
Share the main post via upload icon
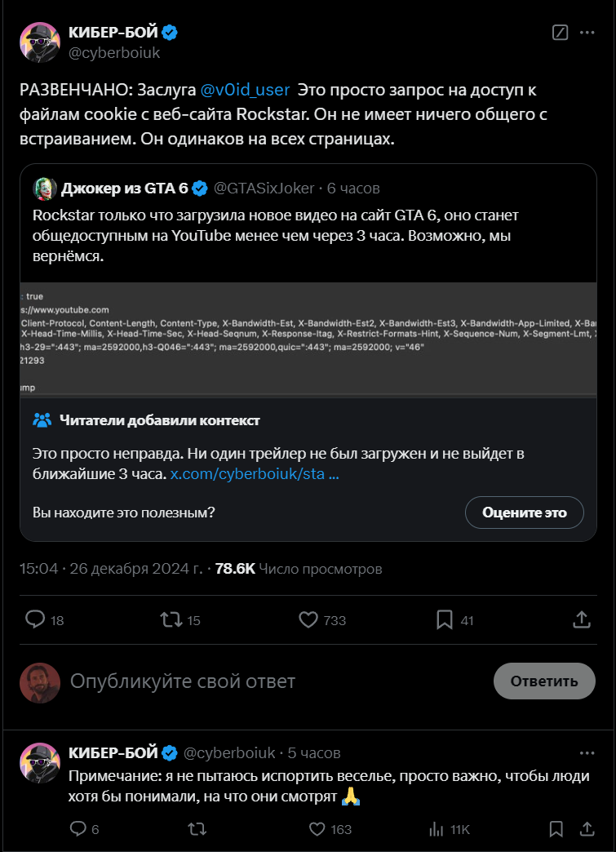pyautogui.click(x=581, y=619)
